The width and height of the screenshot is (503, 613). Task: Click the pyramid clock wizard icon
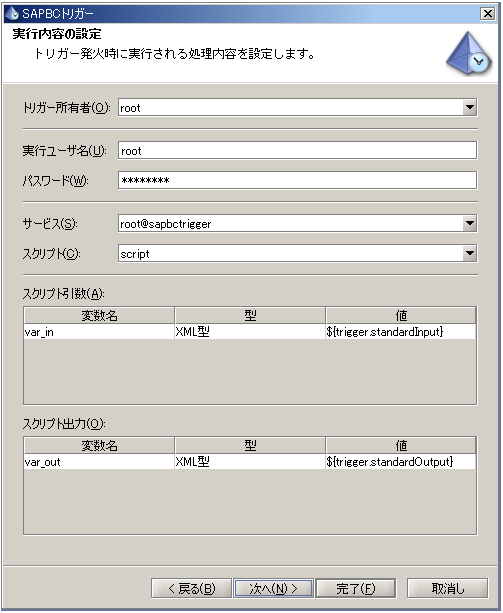pyautogui.click(x=468, y=54)
